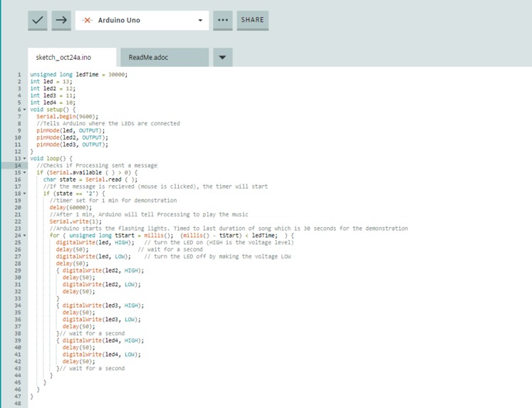Click the Verify checkmark button
532x408 pixels.
[x=37, y=20]
